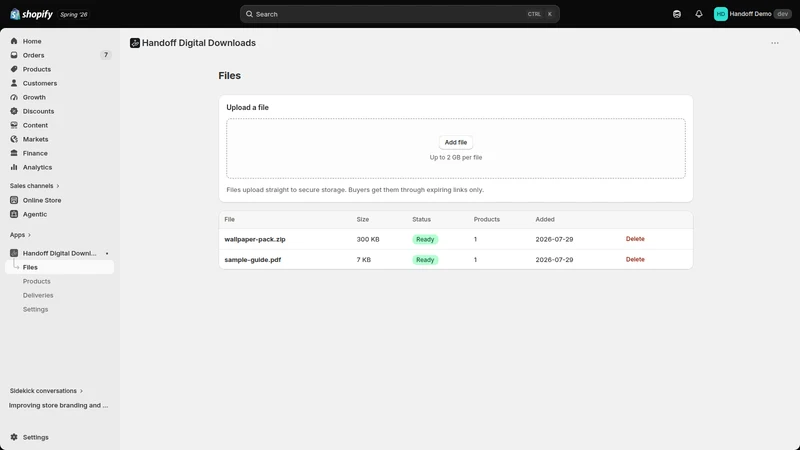The width and height of the screenshot is (800, 450).
Task: Click the dashed file upload drop zone
Action: (456, 148)
